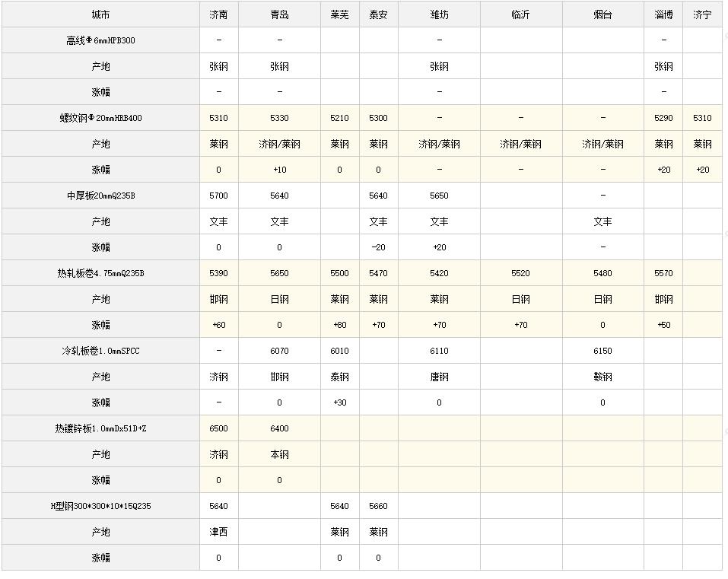Screen dimensions: 728x579
Task: Click the 淄博 column header
Action: click(663, 15)
